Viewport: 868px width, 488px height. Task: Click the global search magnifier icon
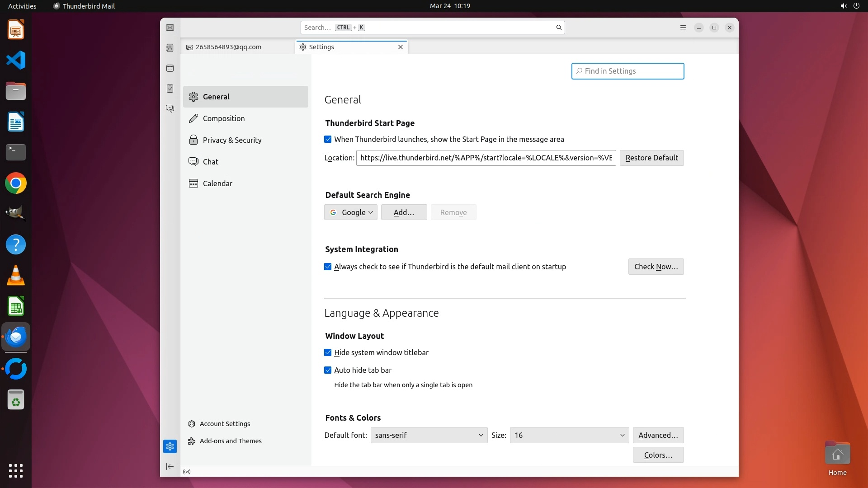559,28
